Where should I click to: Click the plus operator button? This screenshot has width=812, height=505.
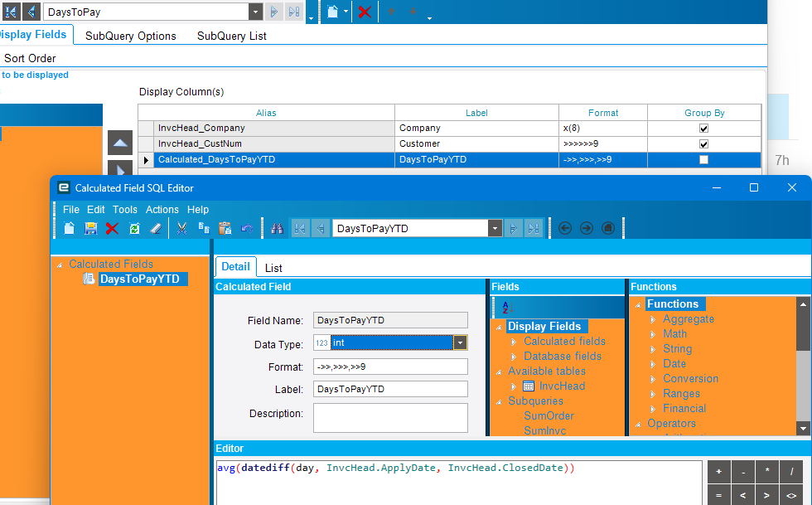point(718,472)
